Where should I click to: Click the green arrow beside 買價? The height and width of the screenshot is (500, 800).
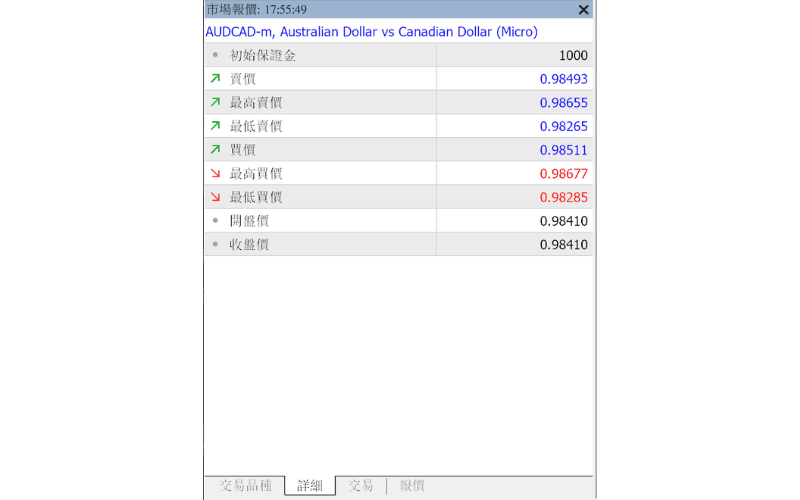pos(215,149)
